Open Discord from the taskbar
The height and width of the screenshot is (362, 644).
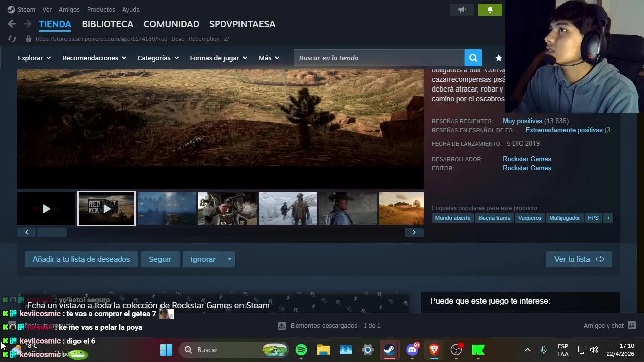pyautogui.click(x=412, y=350)
